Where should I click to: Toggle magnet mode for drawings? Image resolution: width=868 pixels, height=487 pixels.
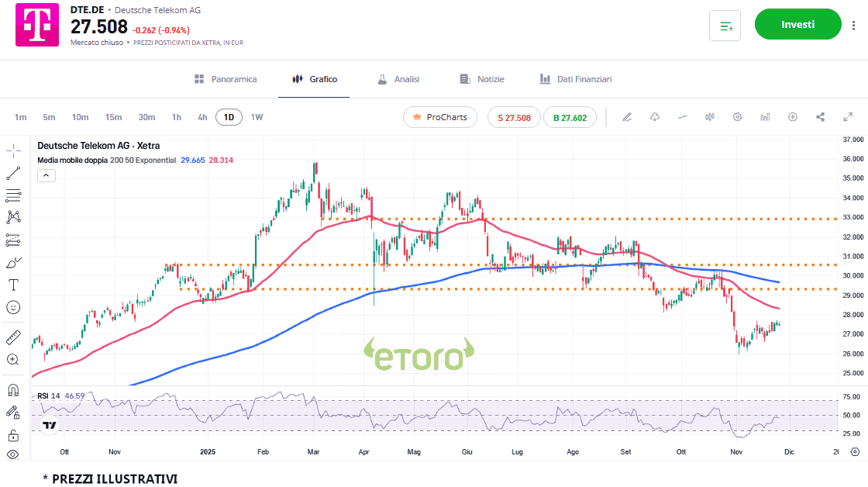(x=13, y=389)
